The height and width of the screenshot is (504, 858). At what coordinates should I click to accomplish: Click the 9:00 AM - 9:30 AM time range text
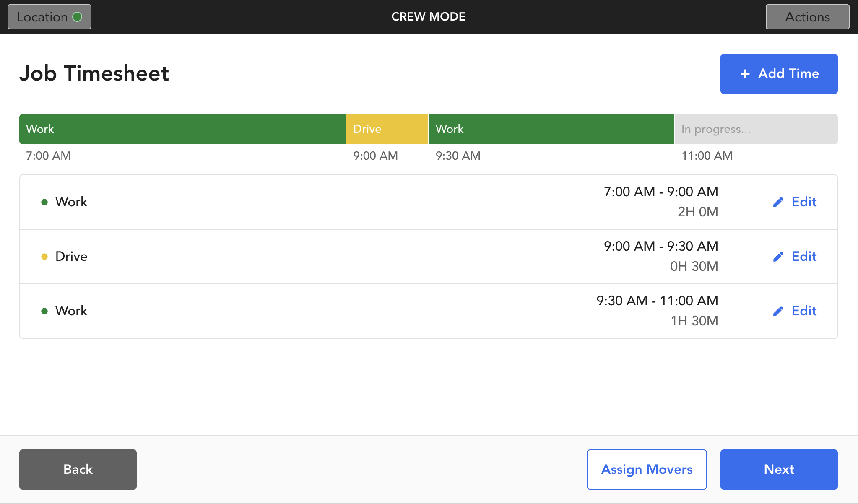click(x=661, y=246)
